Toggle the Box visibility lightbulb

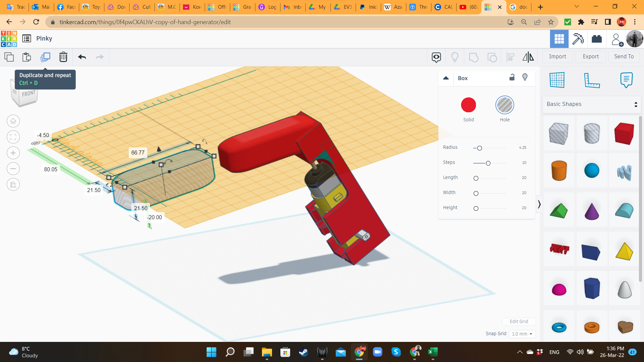click(525, 77)
